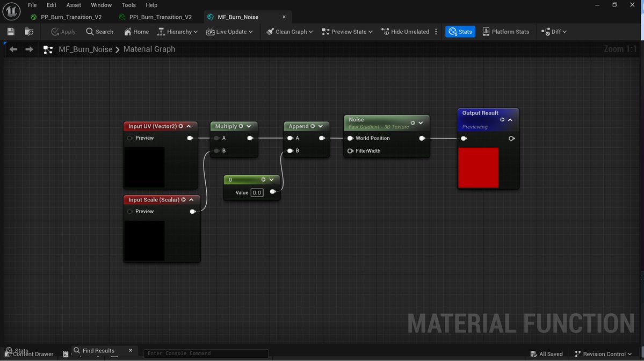This screenshot has height=361, width=644.
Task: Open the Window menu
Action: (101, 5)
